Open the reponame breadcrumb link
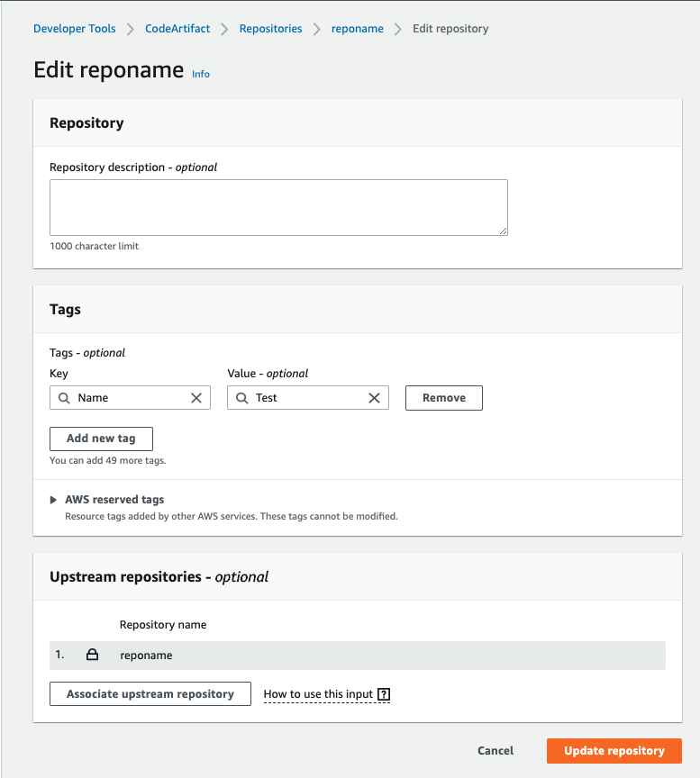This screenshot has width=700, height=778. [x=357, y=28]
